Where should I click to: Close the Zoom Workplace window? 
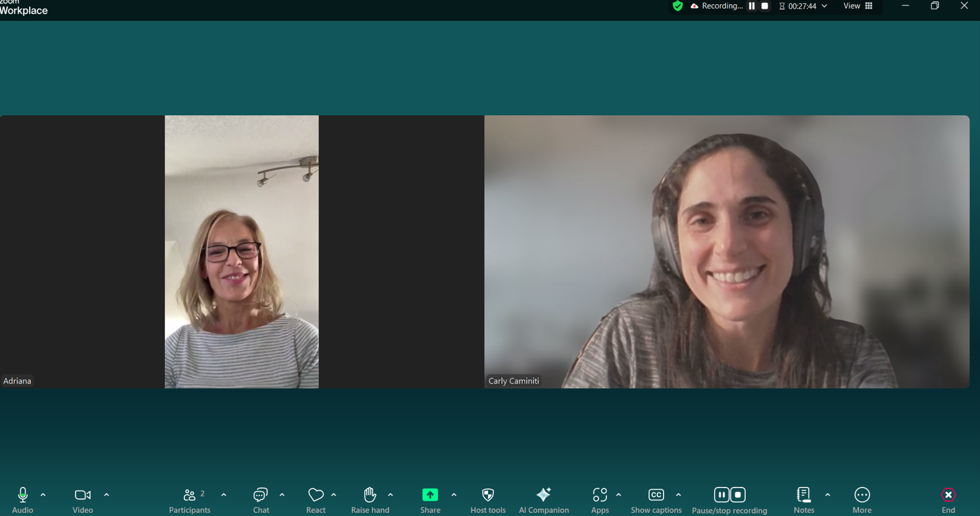pyautogui.click(x=965, y=6)
